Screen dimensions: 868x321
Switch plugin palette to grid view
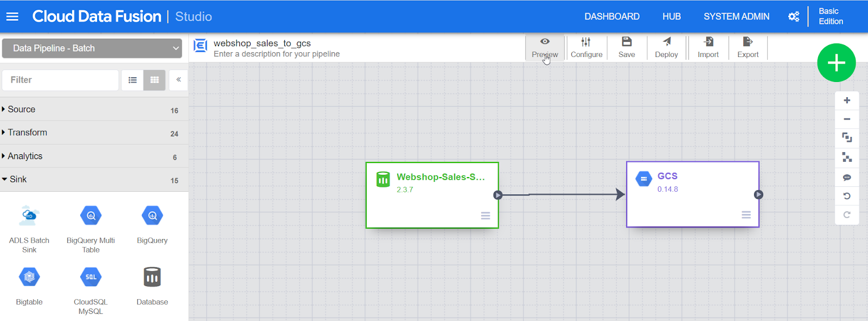pos(155,80)
